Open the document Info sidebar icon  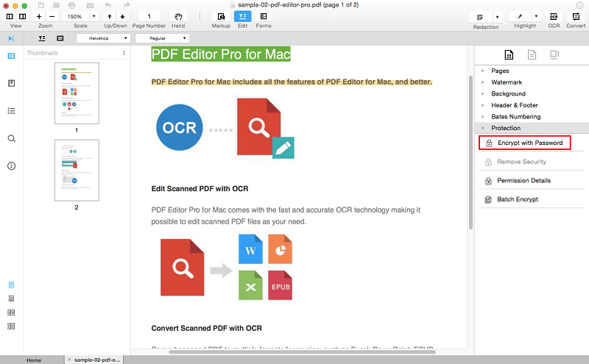12,166
